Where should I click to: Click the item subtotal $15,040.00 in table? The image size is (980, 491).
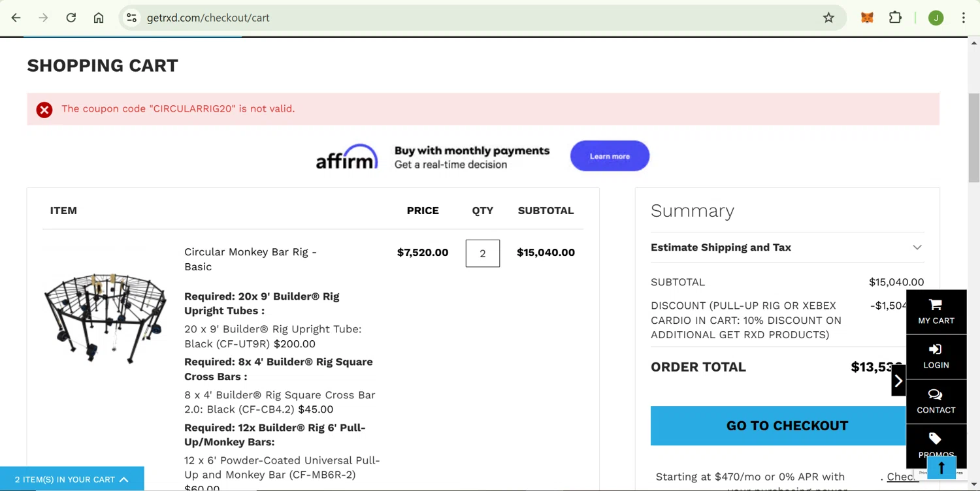pyautogui.click(x=546, y=253)
